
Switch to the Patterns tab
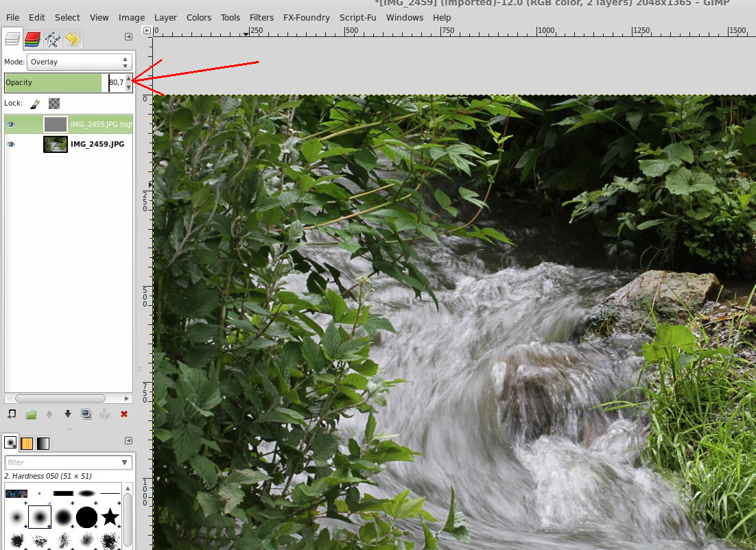click(27, 443)
